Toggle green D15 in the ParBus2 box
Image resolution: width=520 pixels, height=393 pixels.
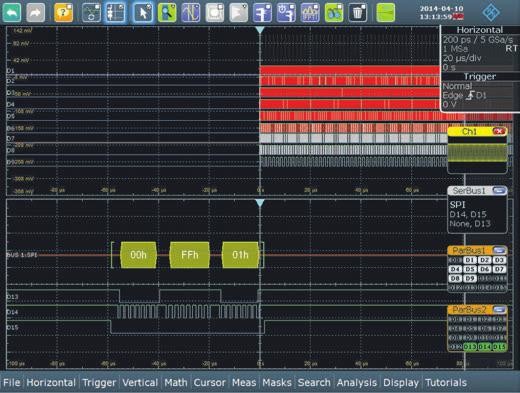[499, 347]
